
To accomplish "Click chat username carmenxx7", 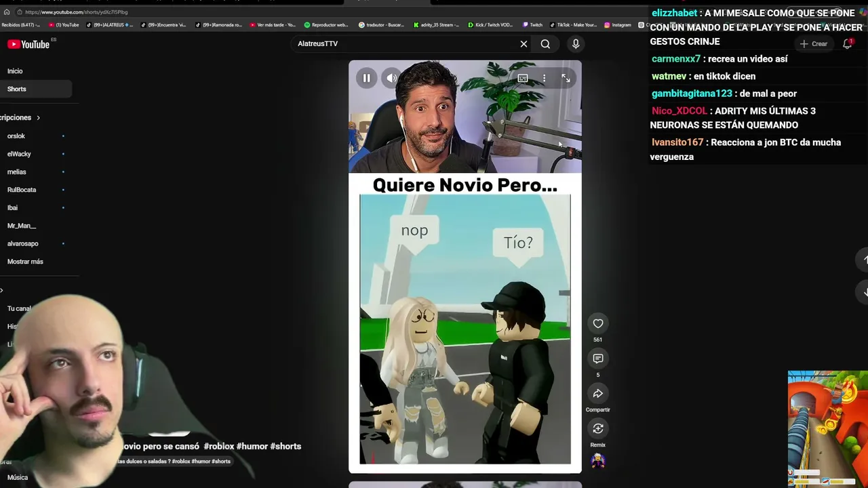I will click(676, 59).
